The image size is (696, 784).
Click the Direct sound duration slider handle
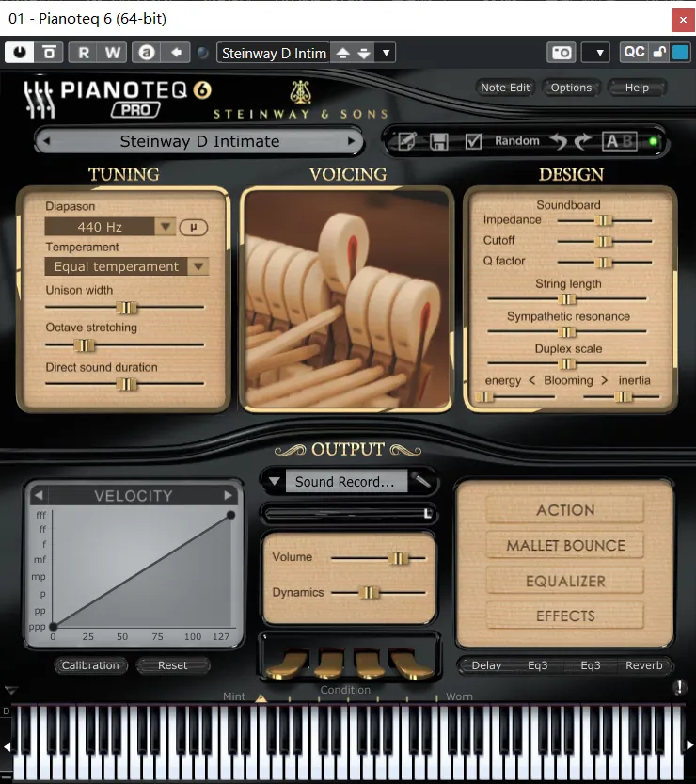click(126, 384)
